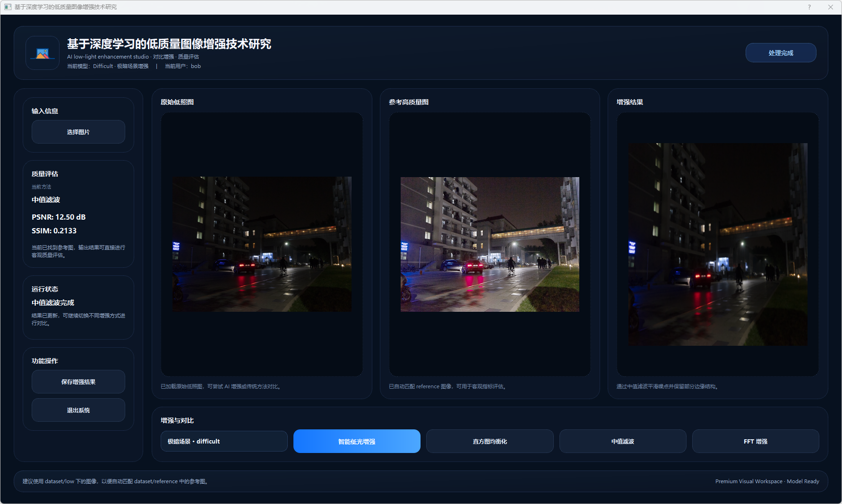The image size is (842, 504).
Task: Click the small app icon in the title bar
Action: click(8, 7)
